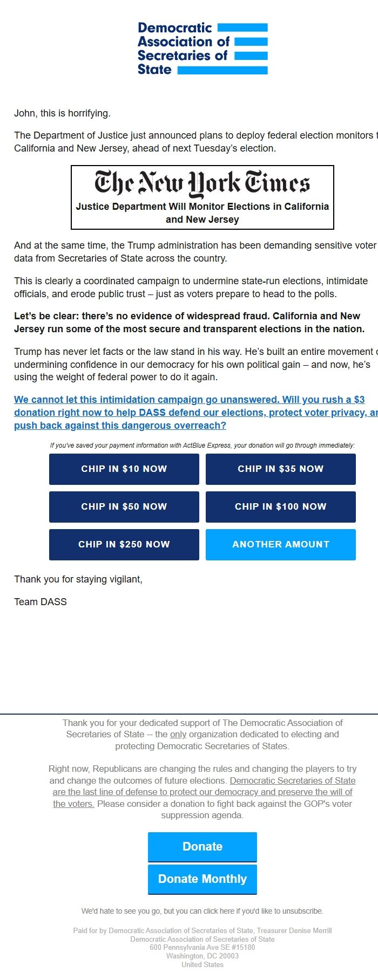Click the Donate button in the footer

tap(202, 846)
